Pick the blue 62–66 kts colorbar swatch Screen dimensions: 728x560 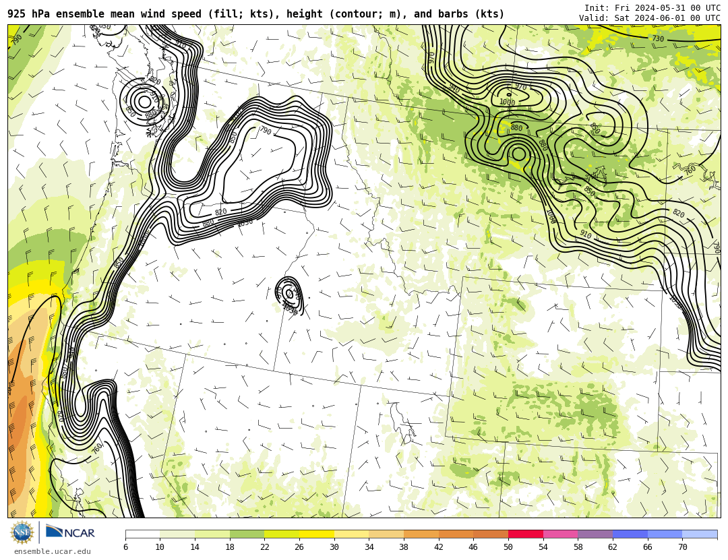(630, 534)
